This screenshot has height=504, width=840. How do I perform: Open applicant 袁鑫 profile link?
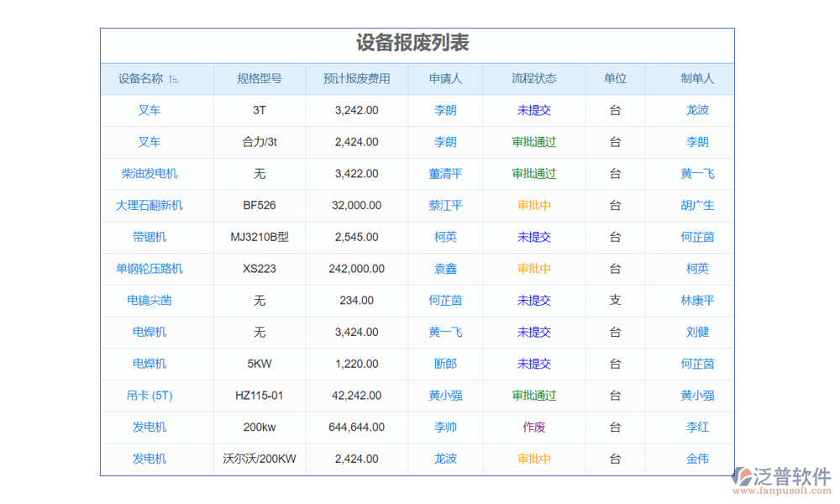[445, 269]
